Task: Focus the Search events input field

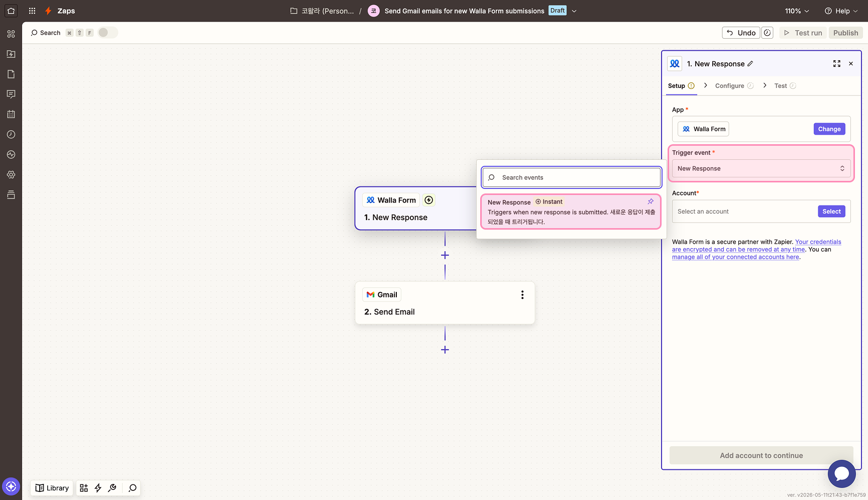Action: (571, 177)
